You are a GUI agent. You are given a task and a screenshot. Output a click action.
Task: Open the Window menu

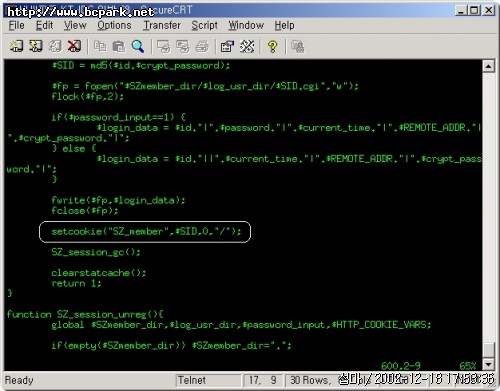coord(246,25)
